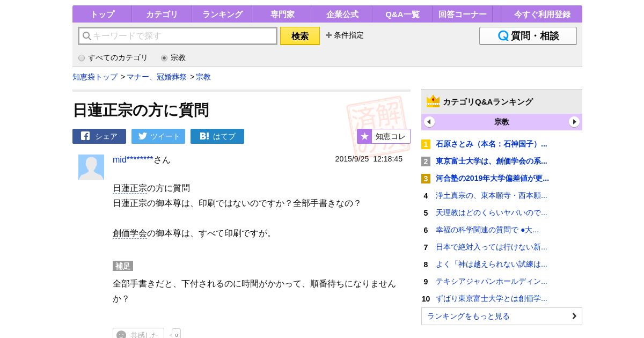This screenshot has height=338, width=644.
Task: Open the 日蓮正宗 keyword link
Action: click(x=130, y=188)
